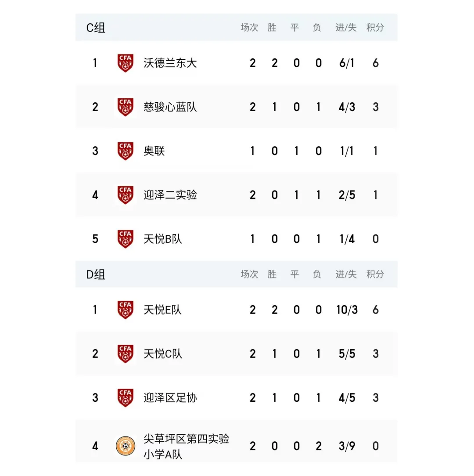The height and width of the screenshot is (476, 474).
Task: Click the CFA logo next to 奥联
Action: point(126,151)
